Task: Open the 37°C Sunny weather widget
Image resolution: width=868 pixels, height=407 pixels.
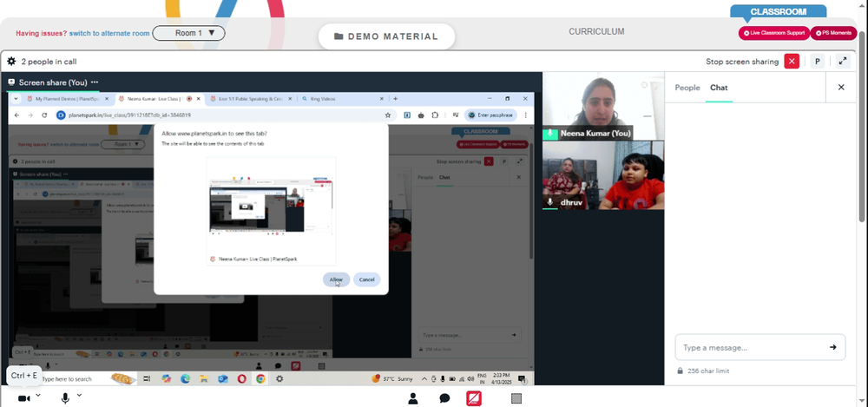Action: (x=392, y=379)
